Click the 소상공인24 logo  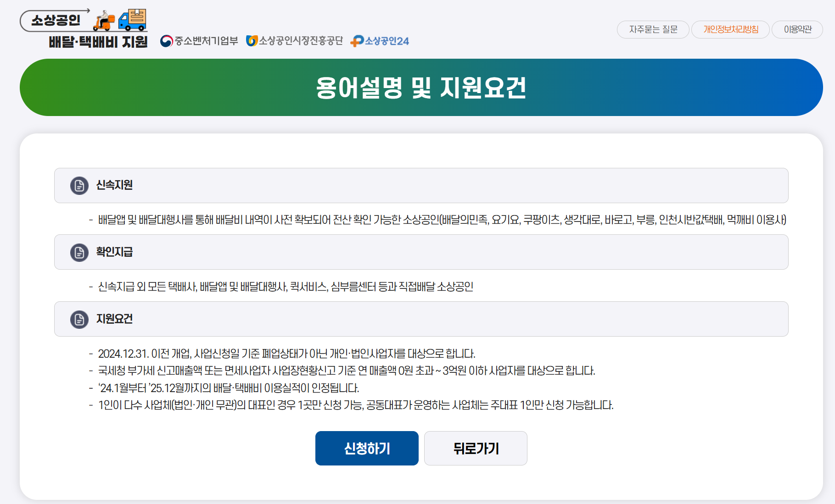[x=380, y=41]
